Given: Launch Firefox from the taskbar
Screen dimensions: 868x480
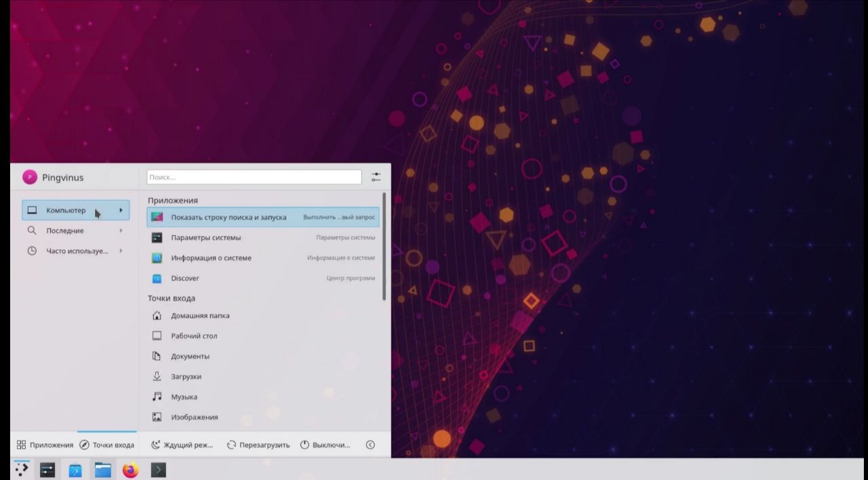Looking at the screenshot, I should click(130, 469).
